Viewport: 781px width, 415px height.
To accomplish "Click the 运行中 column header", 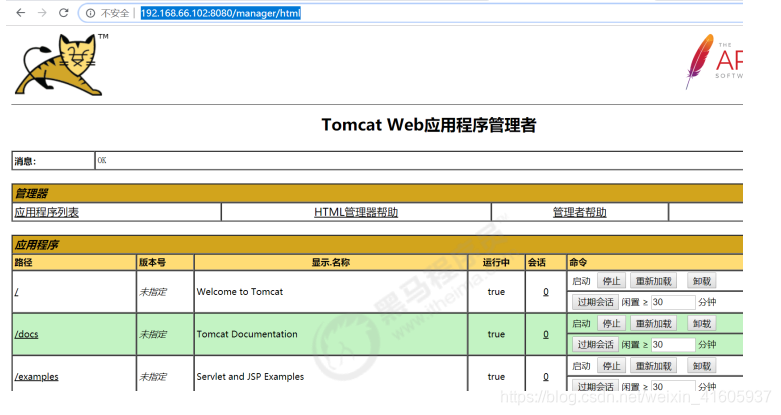I will click(x=496, y=263).
